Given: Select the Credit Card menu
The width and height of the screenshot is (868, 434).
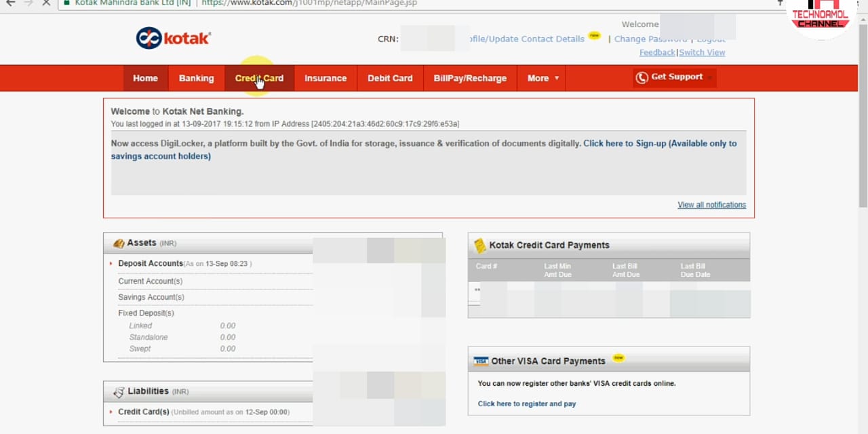Looking at the screenshot, I should [259, 78].
